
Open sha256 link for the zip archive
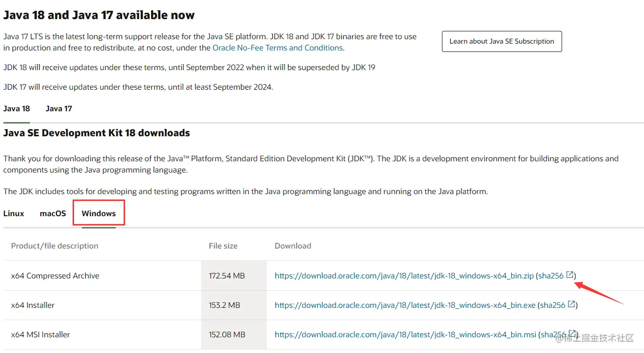pos(551,276)
